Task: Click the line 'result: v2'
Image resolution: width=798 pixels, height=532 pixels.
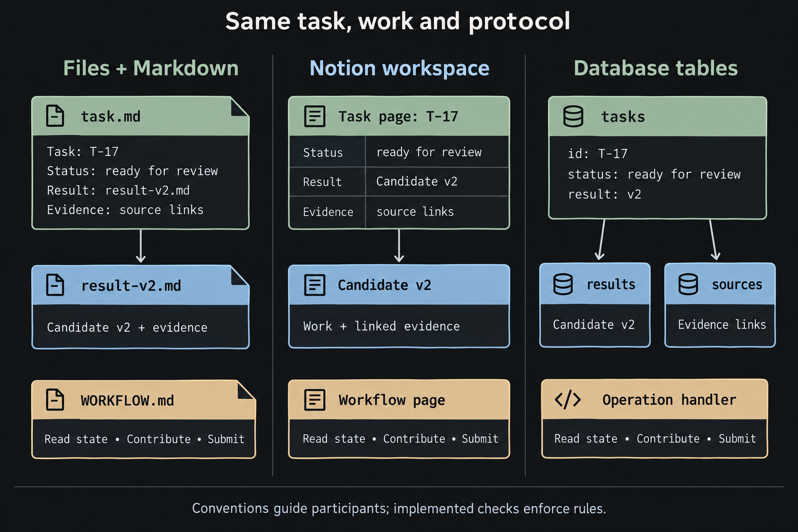Action: (x=604, y=194)
